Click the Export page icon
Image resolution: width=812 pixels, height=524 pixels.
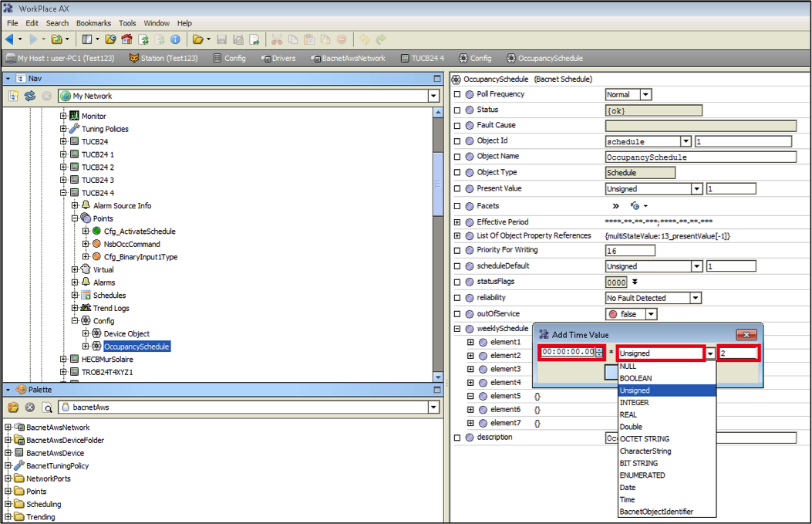pyautogui.click(x=254, y=39)
